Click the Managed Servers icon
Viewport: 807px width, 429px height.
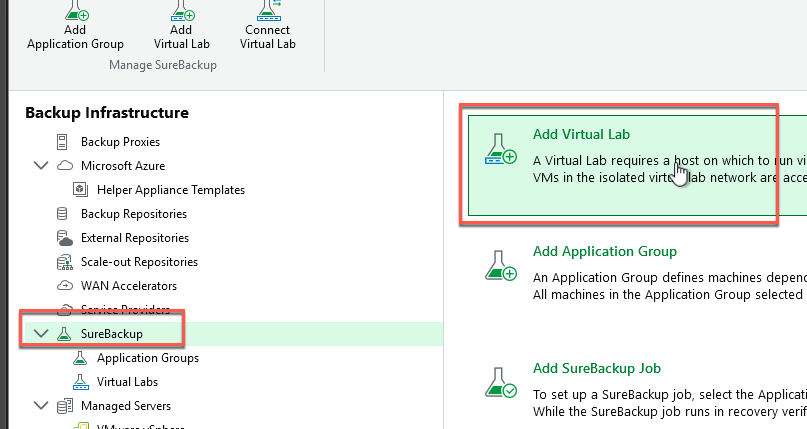(65, 406)
